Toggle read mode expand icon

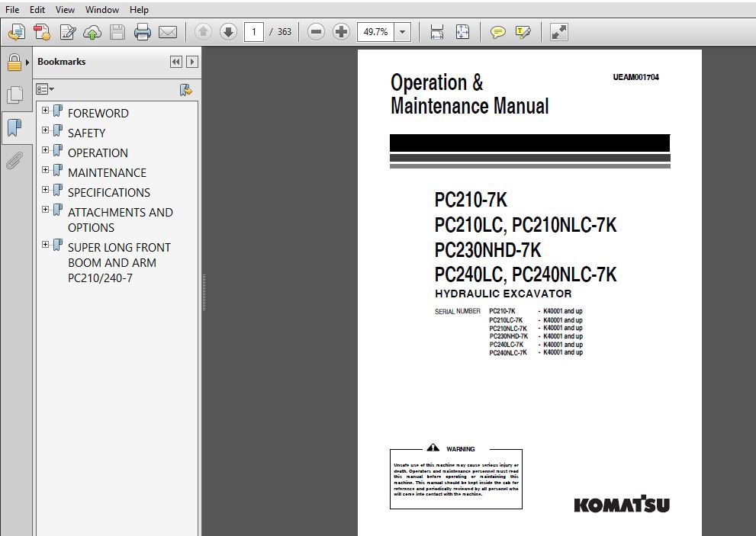(559, 32)
